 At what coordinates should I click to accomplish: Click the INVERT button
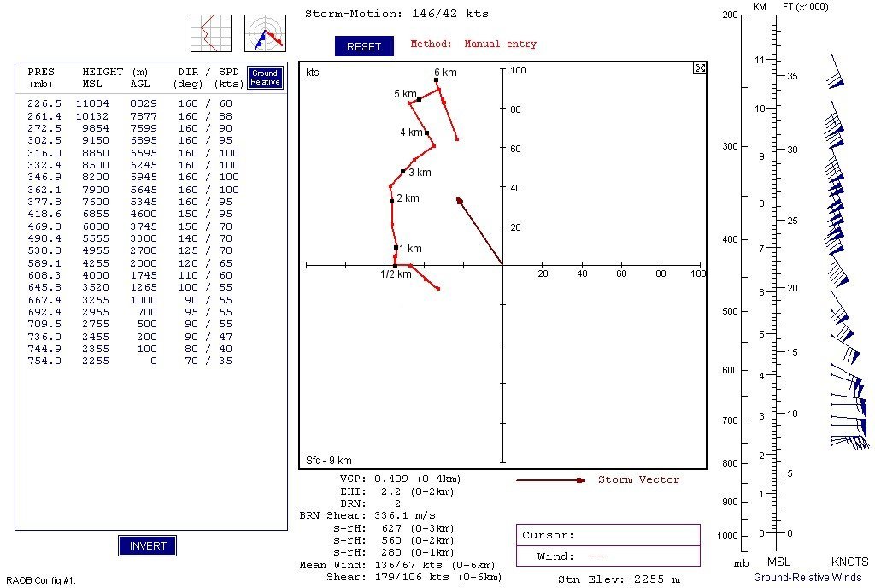(147, 545)
